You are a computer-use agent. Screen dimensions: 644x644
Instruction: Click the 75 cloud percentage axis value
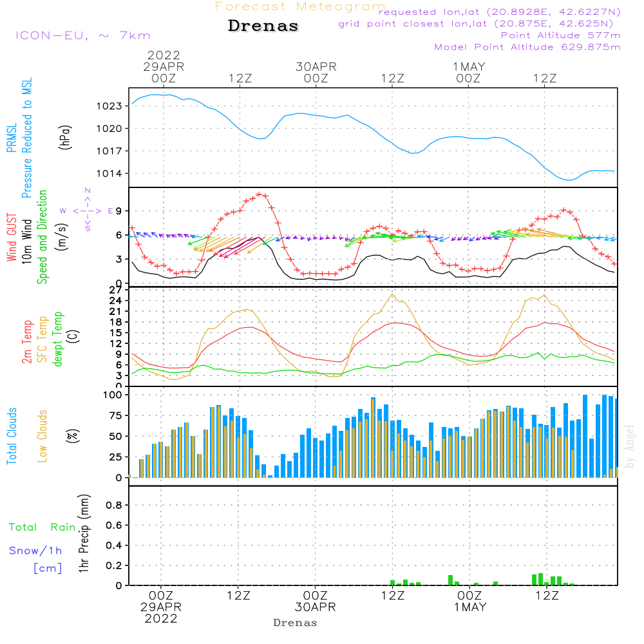[116, 415]
